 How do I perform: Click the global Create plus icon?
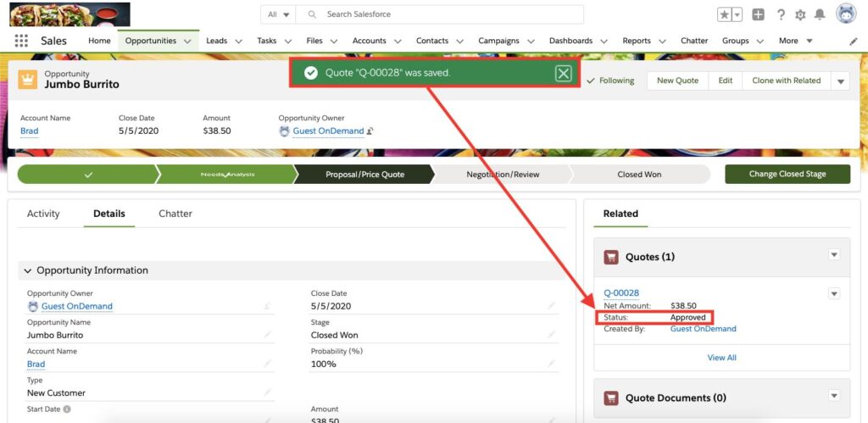759,15
